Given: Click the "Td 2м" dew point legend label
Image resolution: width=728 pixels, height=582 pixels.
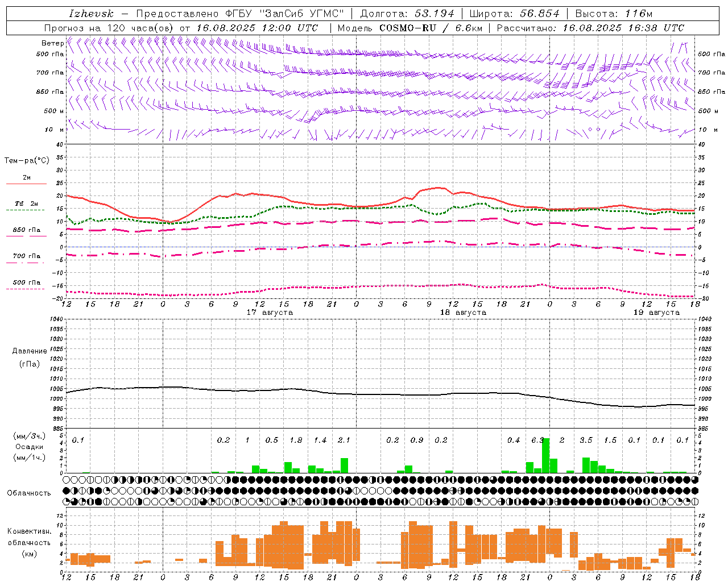Looking at the screenshot, I should (x=27, y=203).
